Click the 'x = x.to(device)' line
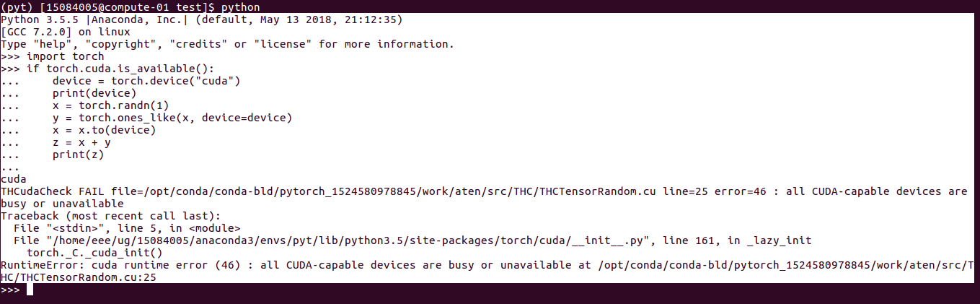Viewport: 980px width, 304px height. pyautogui.click(x=105, y=130)
